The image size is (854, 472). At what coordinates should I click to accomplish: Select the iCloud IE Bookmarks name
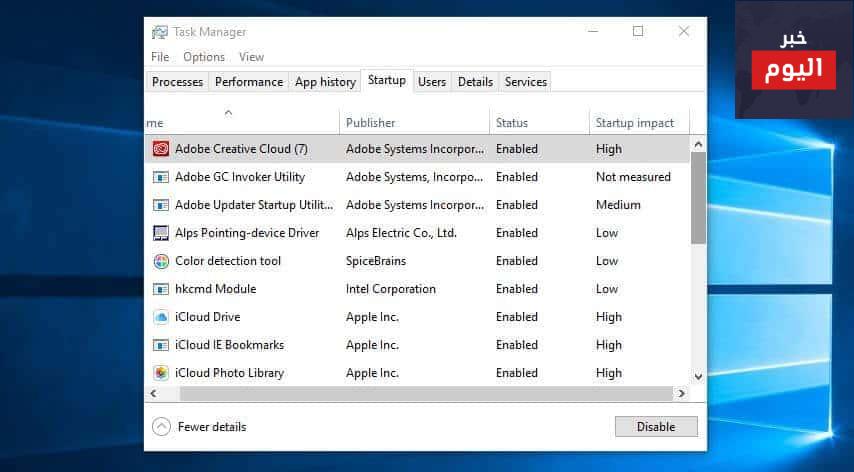pyautogui.click(x=229, y=345)
